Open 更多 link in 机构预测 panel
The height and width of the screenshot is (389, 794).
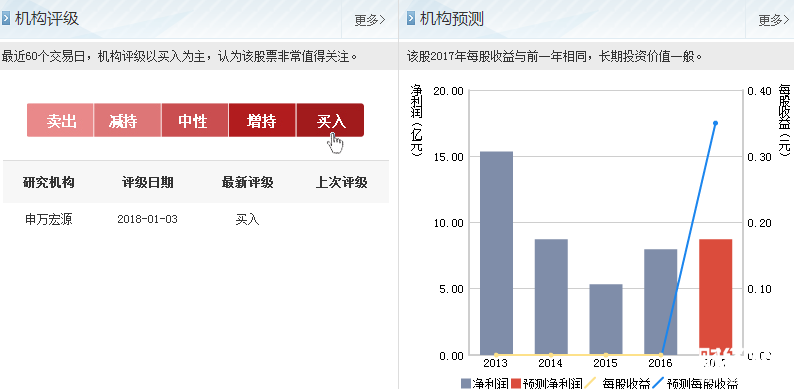coord(774,20)
